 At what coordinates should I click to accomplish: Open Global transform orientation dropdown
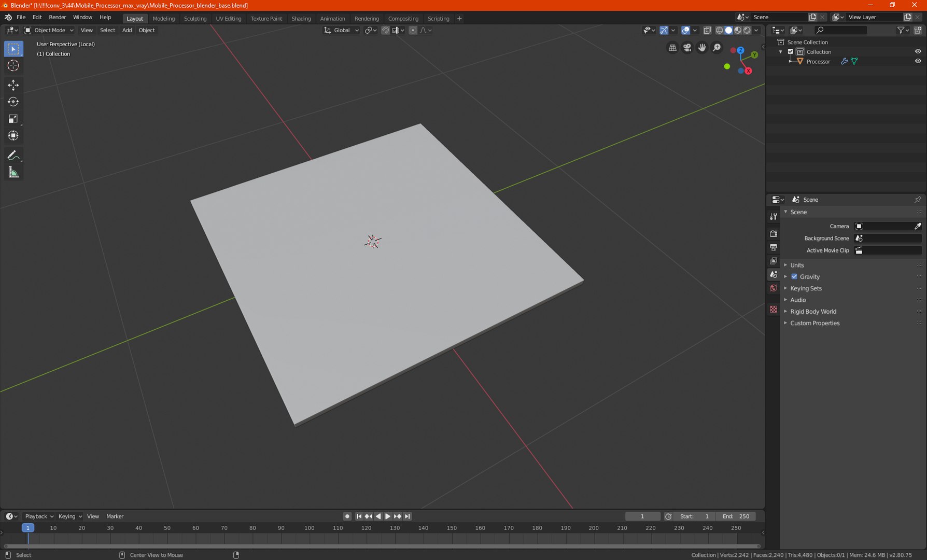(341, 30)
